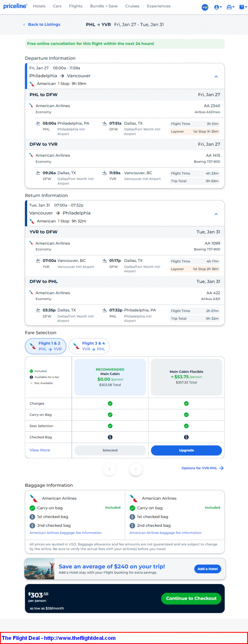Click next fare carousel arrow
The image size is (248, 644).
coord(136,469)
